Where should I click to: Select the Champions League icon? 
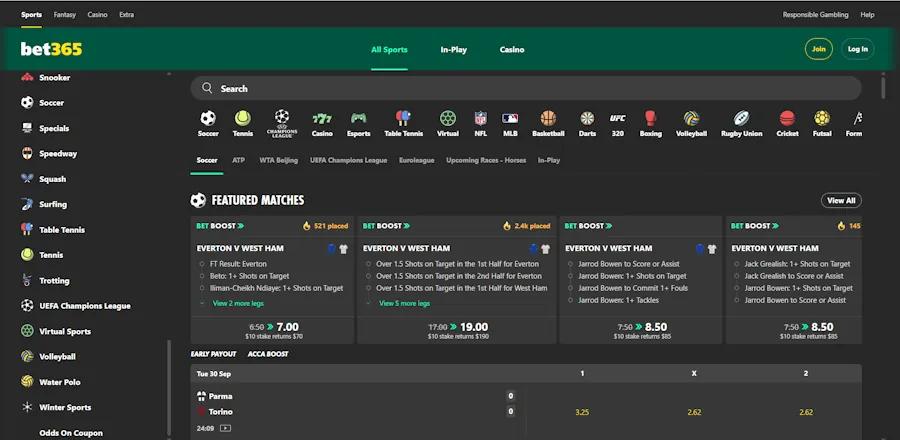pos(281,119)
